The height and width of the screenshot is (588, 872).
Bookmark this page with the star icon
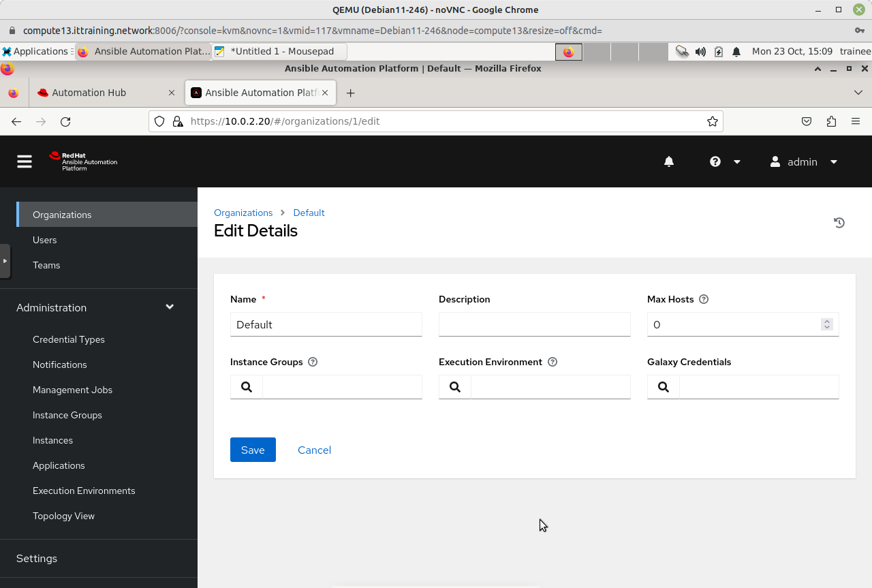point(713,121)
